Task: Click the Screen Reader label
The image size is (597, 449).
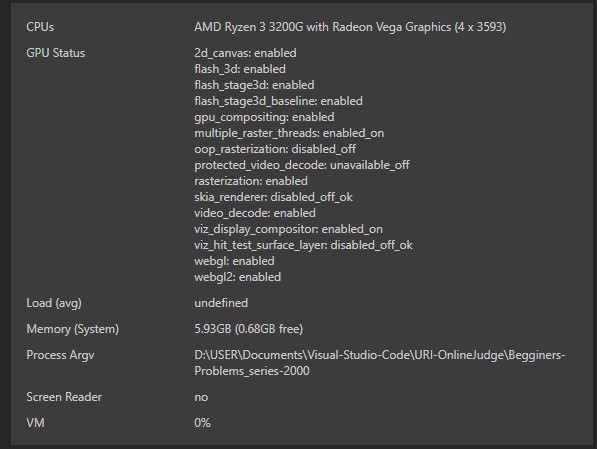Action: (x=64, y=397)
